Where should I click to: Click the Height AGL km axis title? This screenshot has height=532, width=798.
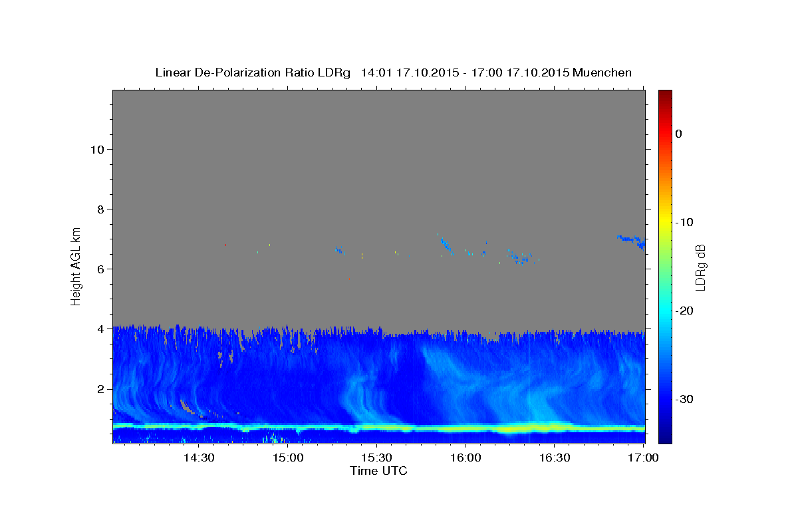click(76, 265)
